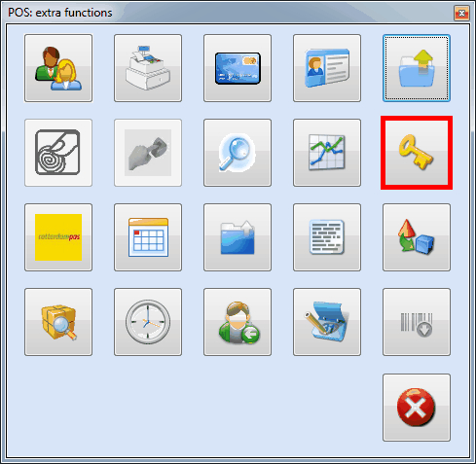
Task: Click the red X cancel button
Action: pyautogui.click(x=417, y=408)
